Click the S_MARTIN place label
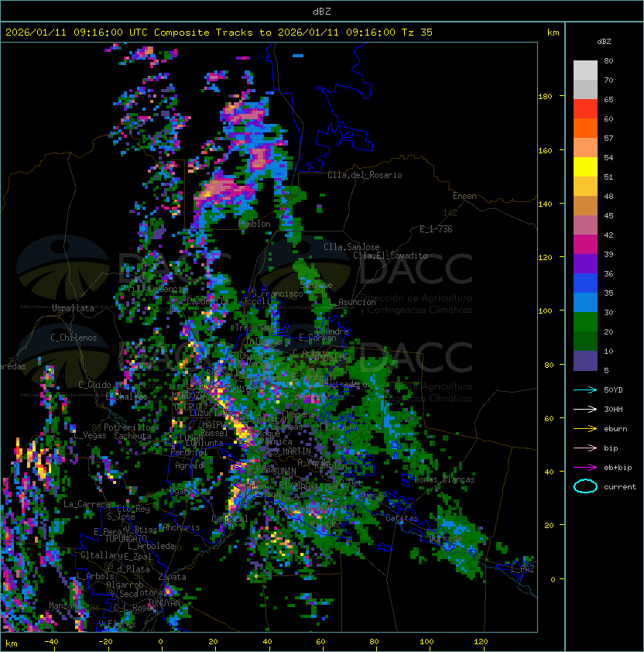This screenshot has height=652, width=644. (292, 451)
